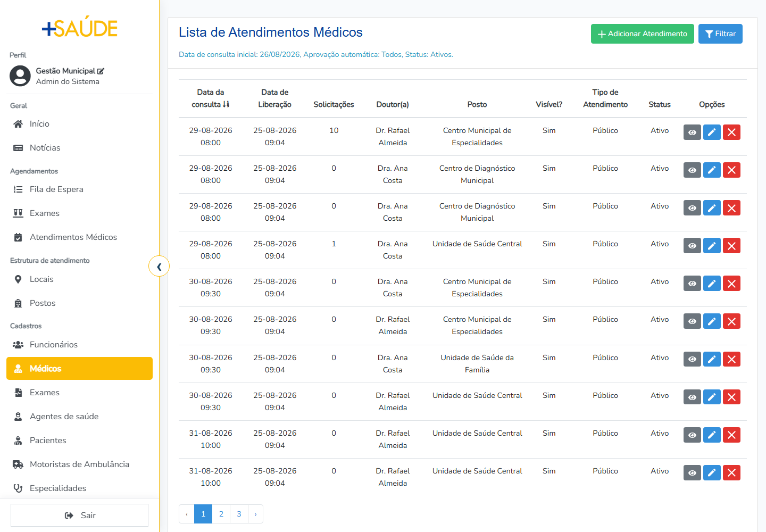
Task: Open the Filtrar button
Action: pyautogui.click(x=720, y=34)
